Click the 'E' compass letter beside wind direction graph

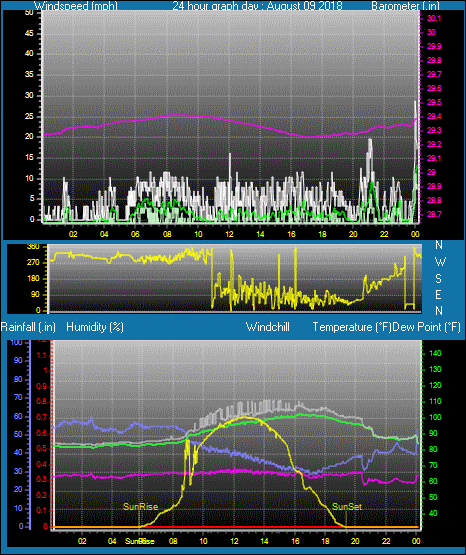(x=438, y=294)
